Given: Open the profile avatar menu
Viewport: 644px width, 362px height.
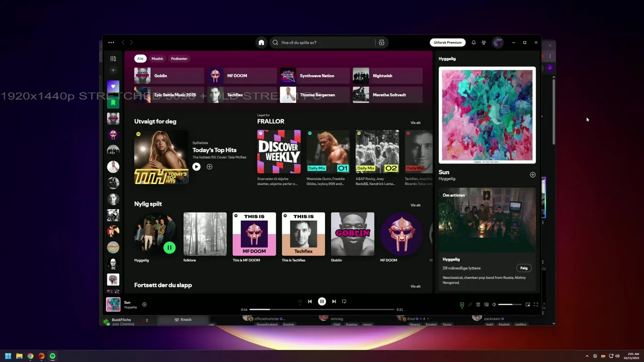Looking at the screenshot, I should click(498, 43).
